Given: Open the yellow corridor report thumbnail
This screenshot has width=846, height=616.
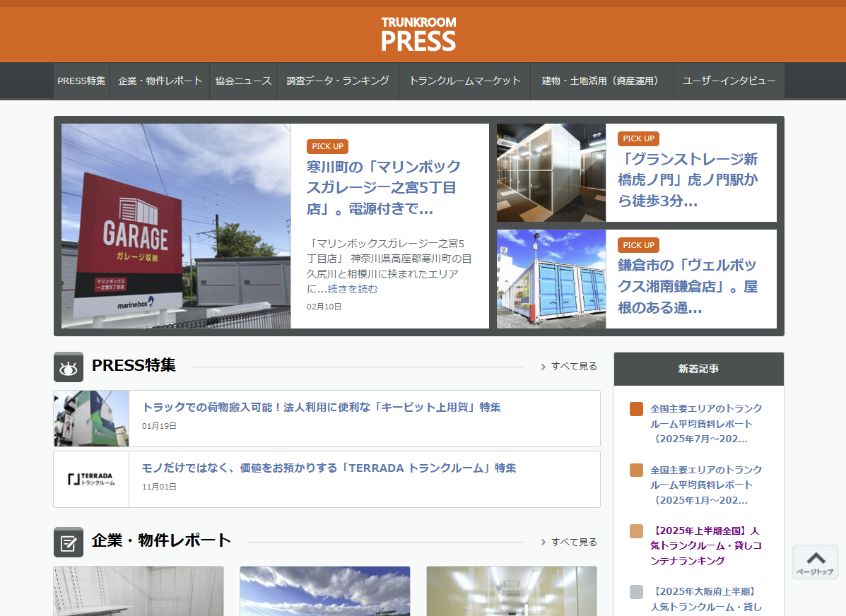Looking at the screenshot, I should pyautogui.click(x=512, y=591).
